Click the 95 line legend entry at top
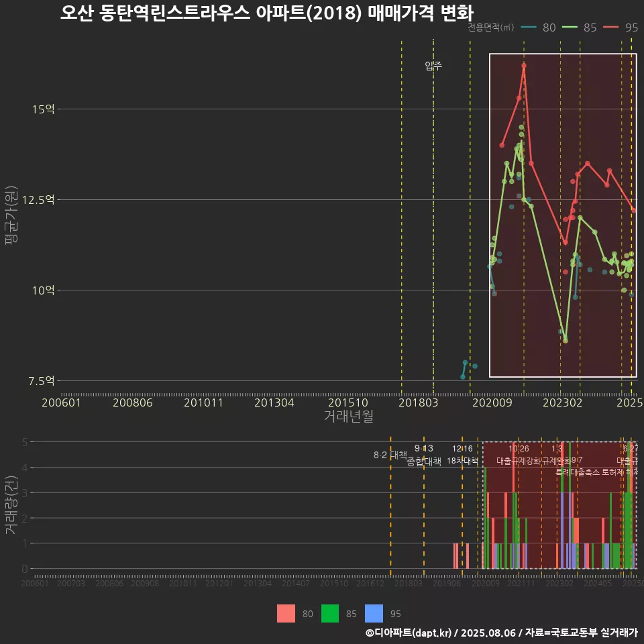The image size is (644, 644). tap(621, 28)
